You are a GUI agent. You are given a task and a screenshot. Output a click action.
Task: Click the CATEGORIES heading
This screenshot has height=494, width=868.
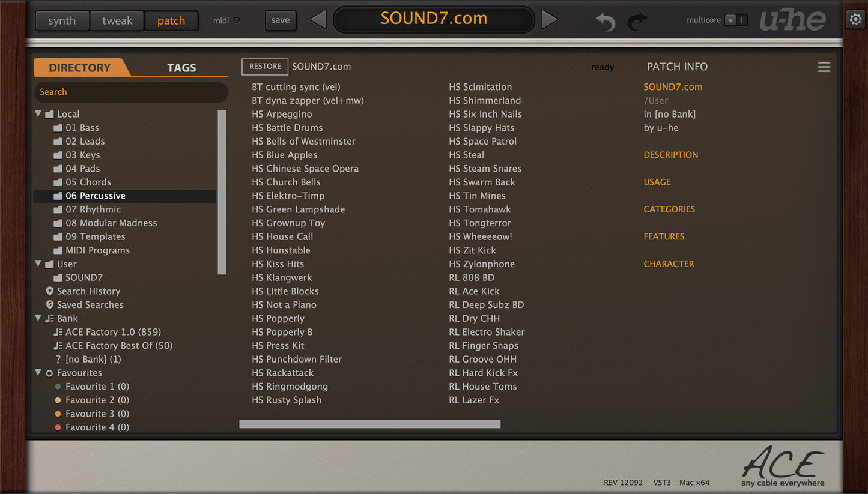669,209
